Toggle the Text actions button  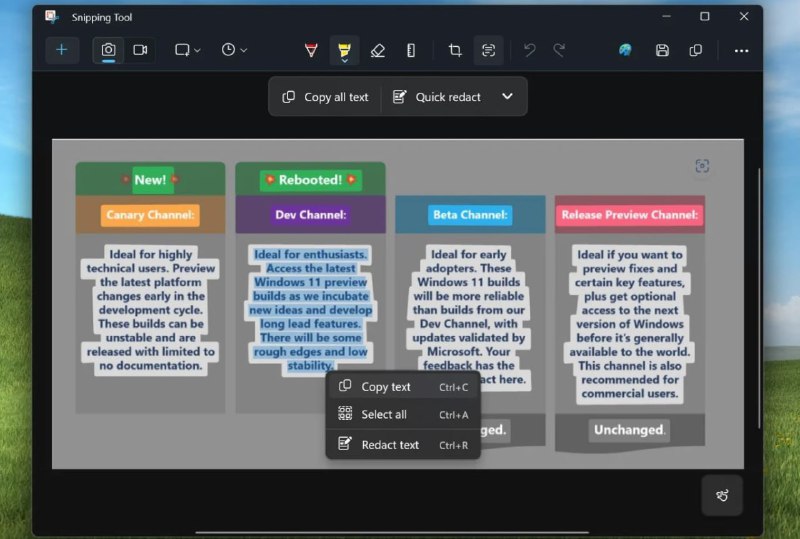[x=488, y=50]
